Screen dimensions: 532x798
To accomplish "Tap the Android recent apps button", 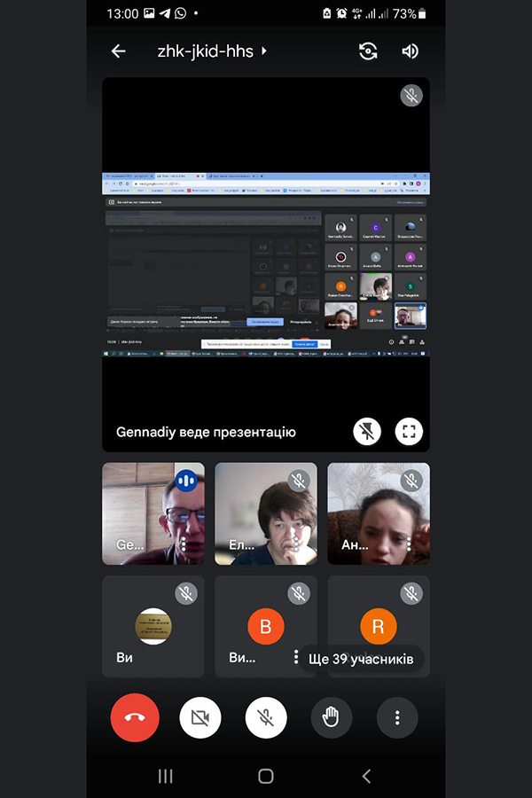I will click(166, 776).
